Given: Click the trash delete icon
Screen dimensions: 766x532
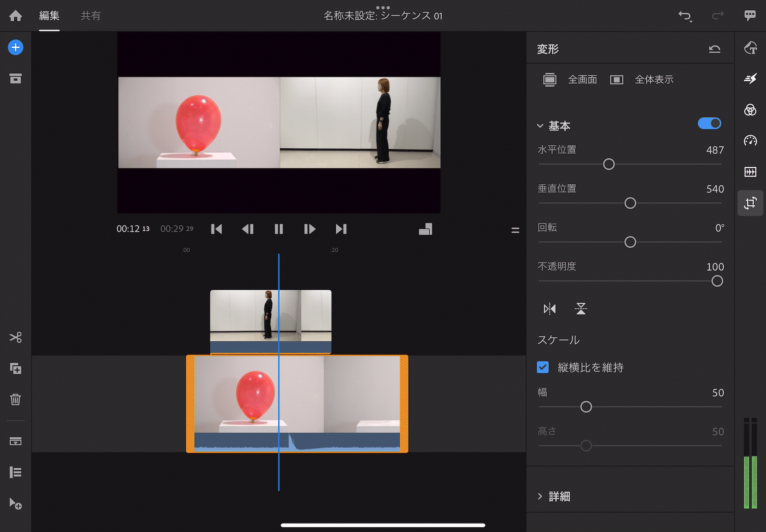Looking at the screenshot, I should click(x=16, y=399).
